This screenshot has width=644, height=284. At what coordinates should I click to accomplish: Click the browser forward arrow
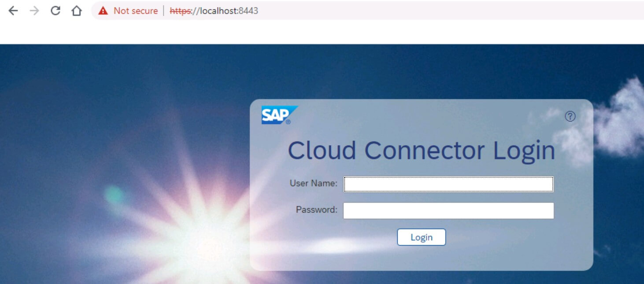[34, 11]
